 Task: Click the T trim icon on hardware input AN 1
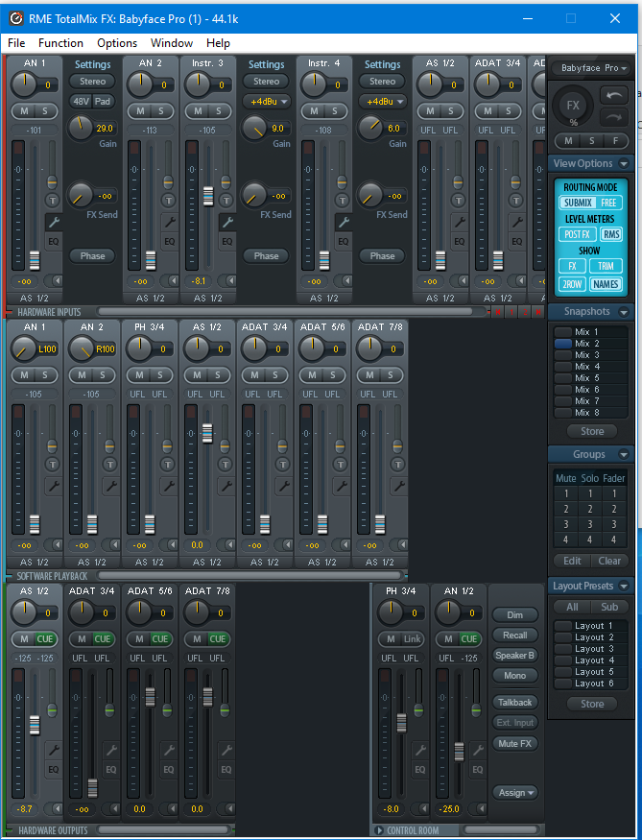[53, 201]
